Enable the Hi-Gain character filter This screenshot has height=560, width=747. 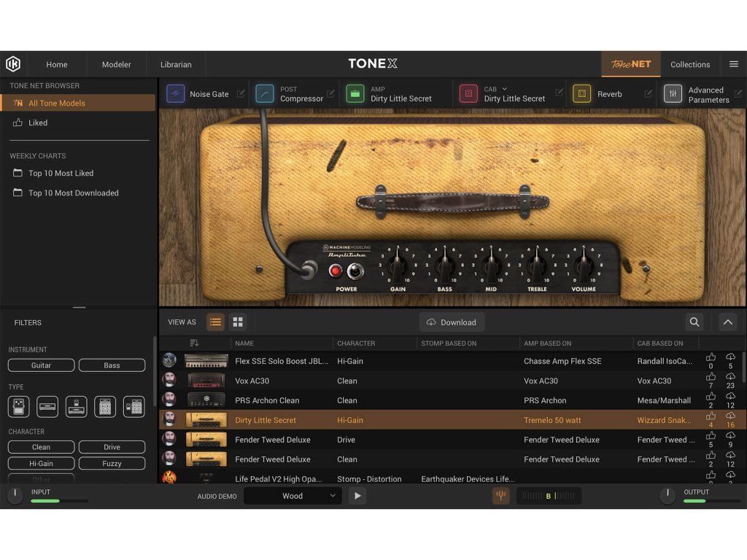(x=42, y=463)
